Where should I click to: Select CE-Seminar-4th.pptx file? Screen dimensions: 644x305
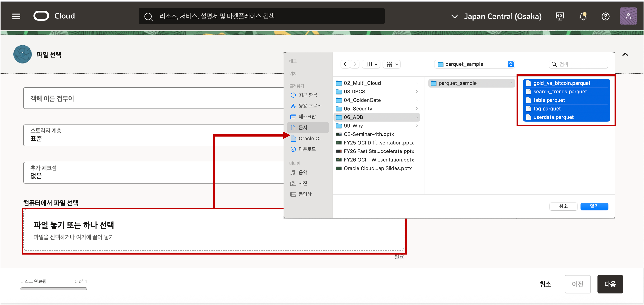[x=377, y=134]
